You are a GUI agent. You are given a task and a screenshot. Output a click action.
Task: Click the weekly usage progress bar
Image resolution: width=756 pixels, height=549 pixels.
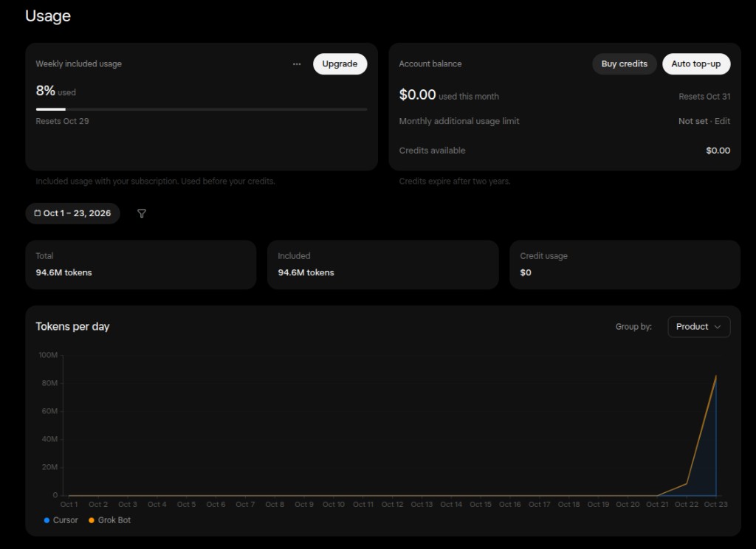[x=202, y=109]
